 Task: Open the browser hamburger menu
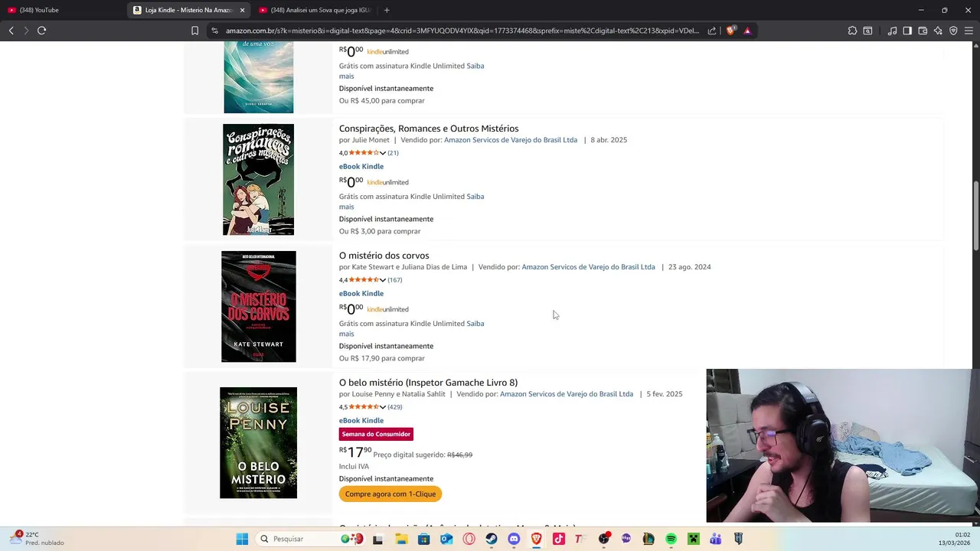(969, 31)
